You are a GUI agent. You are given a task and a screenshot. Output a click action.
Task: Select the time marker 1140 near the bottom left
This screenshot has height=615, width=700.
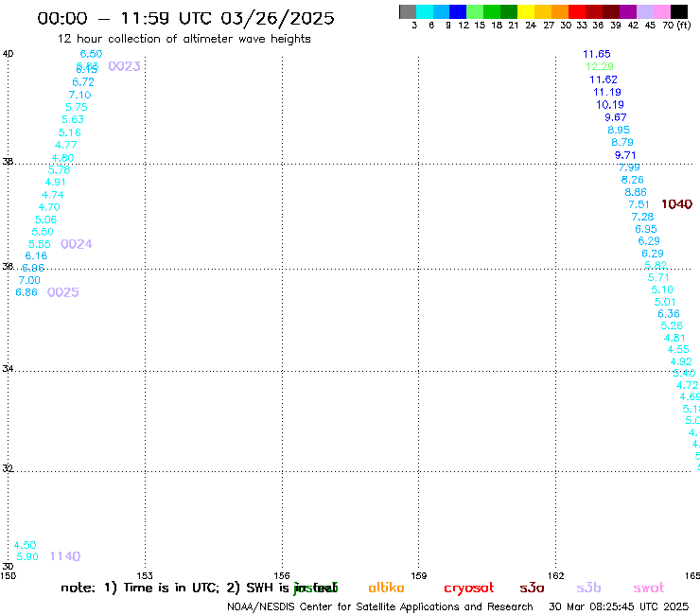[65, 556]
